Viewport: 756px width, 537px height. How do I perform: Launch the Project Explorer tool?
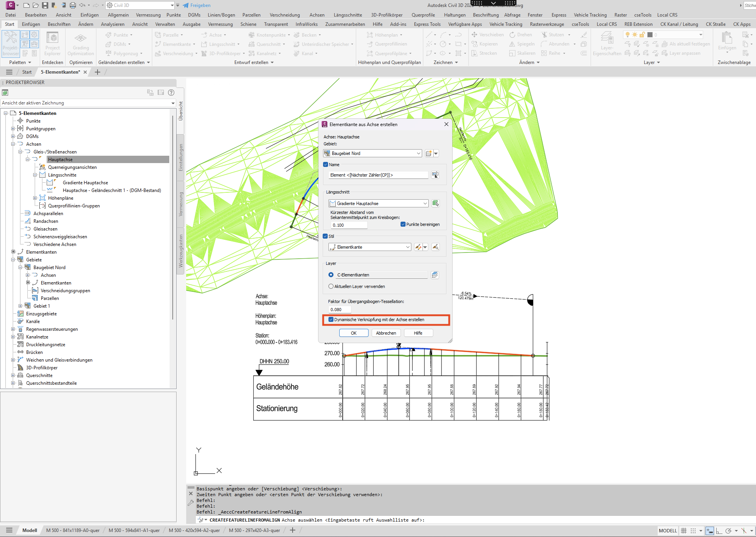click(52, 44)
